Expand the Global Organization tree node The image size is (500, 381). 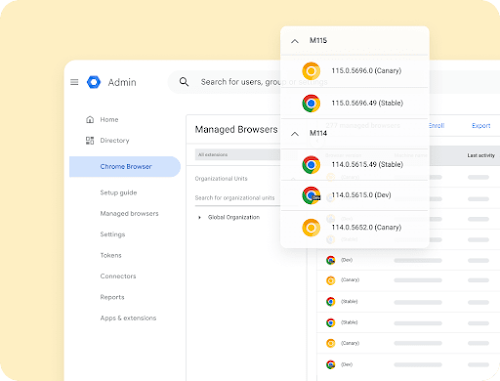[x=199, y=217]
